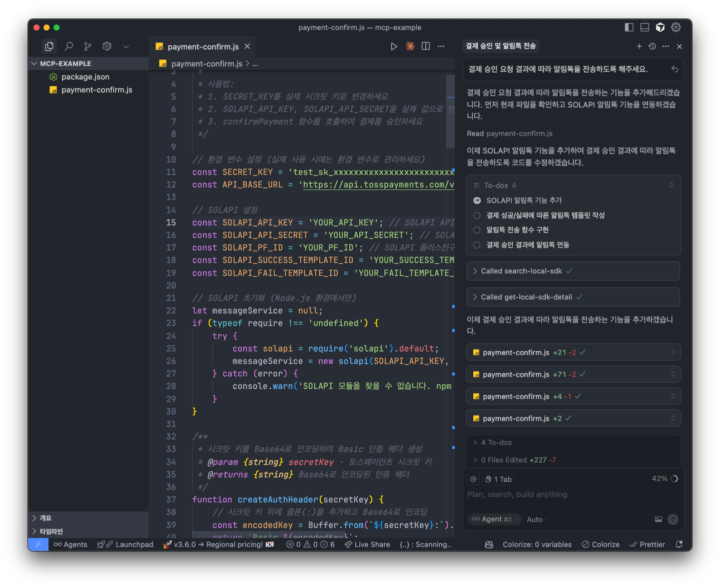
Task: Open editor more actions ellipsis
Action: (x=441, y=46)
